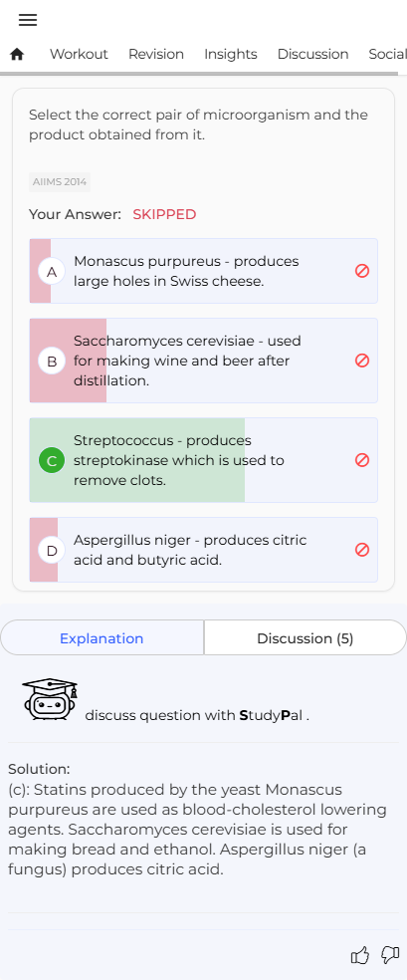This screenshot has width=407, height=980.
Task: Select the Explanation tab button
Action: (x=102, y=638)
